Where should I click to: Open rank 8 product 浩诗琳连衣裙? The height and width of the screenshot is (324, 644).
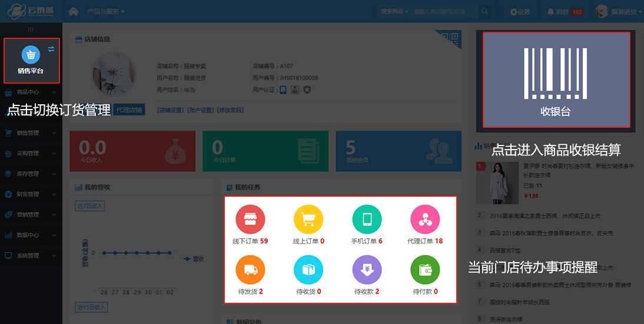[x=506, y=319]
